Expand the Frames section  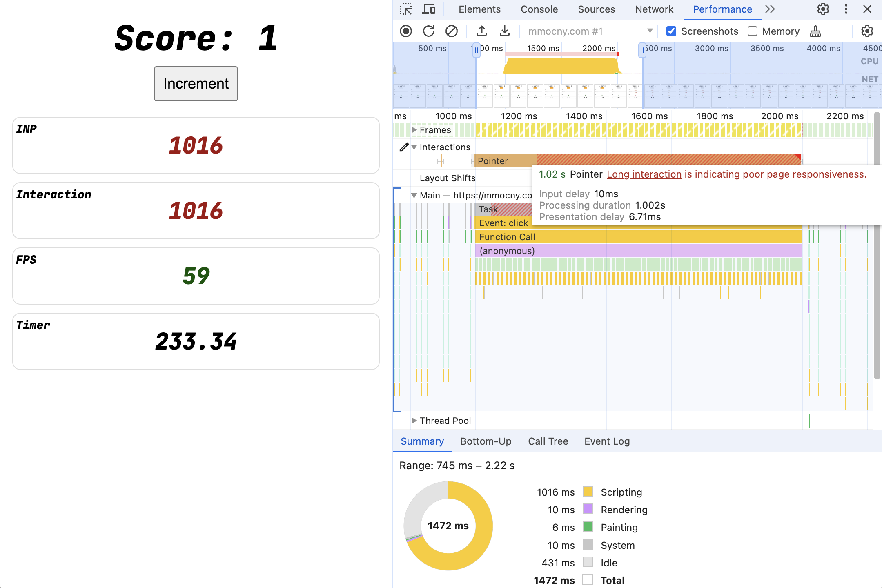coord(413,129)
